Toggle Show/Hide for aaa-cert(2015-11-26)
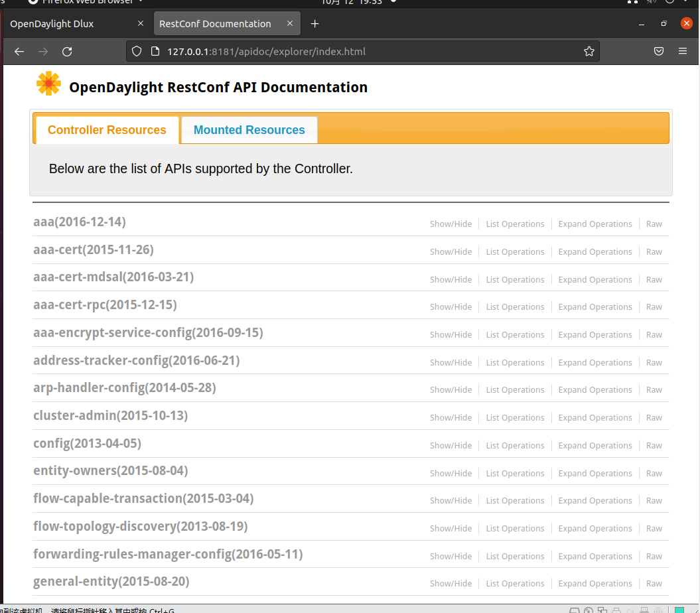 coord(451,252)
